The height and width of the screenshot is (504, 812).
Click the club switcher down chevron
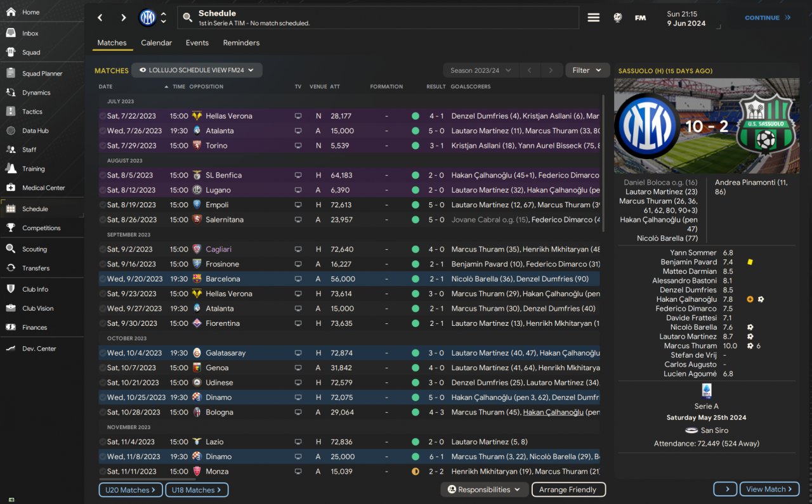coord(164,22)
